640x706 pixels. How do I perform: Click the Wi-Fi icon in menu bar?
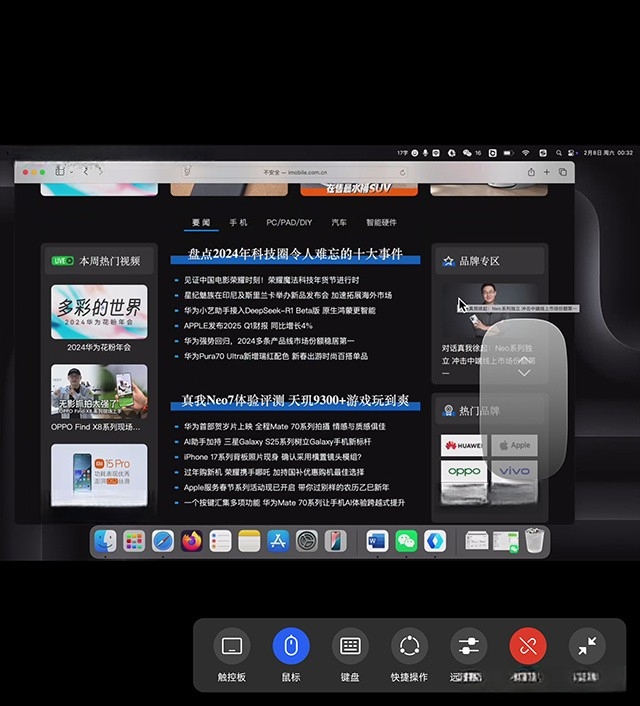pyautogui.click(x=526, y=153)
